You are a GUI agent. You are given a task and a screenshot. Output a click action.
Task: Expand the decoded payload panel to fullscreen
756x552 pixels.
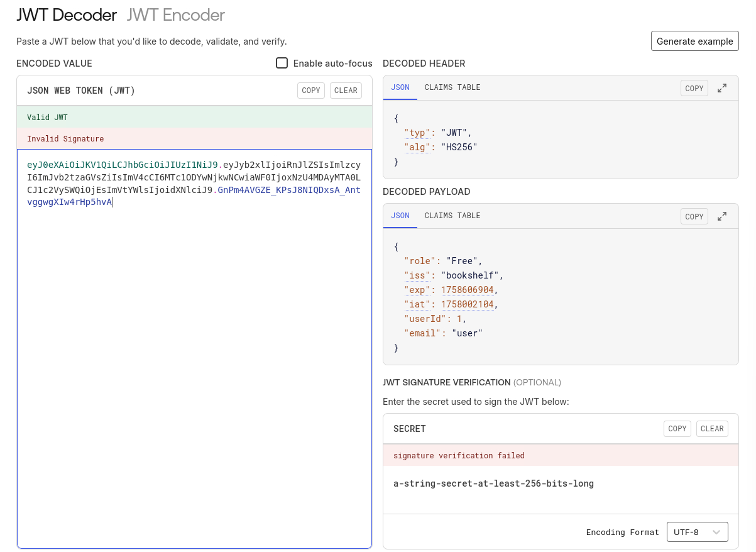pyautogui.click(x=722, y=216)
